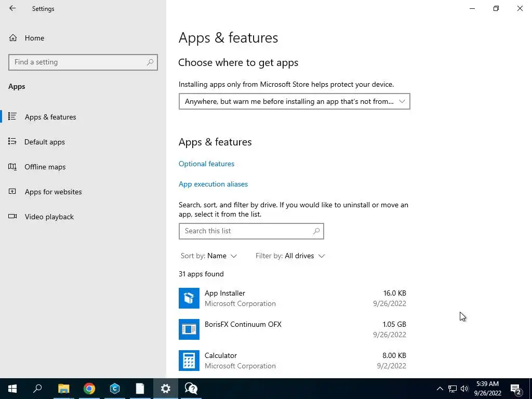This screenshot has height=399, width=532.
Task: Open the volume speaker tray icon
Action: 464,389
